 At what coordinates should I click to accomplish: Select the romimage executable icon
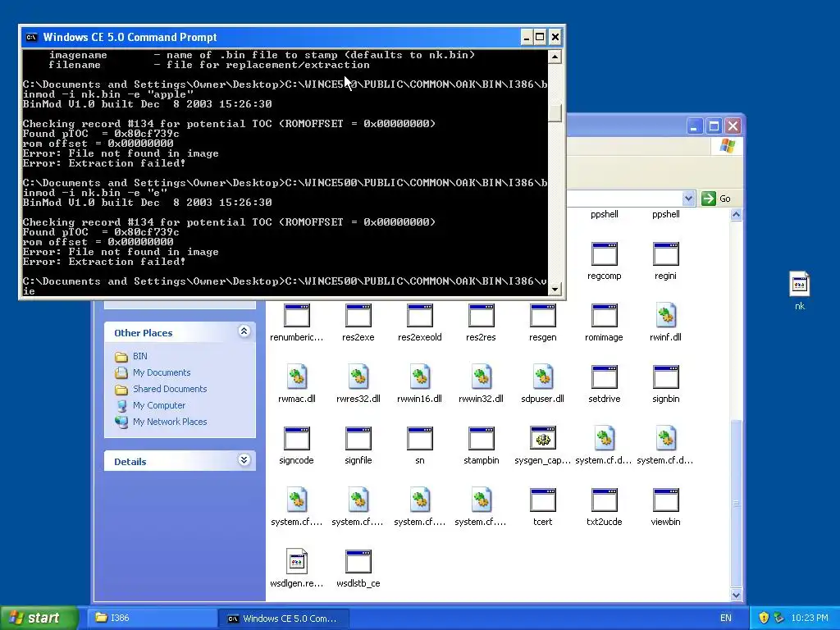(605, 316)
